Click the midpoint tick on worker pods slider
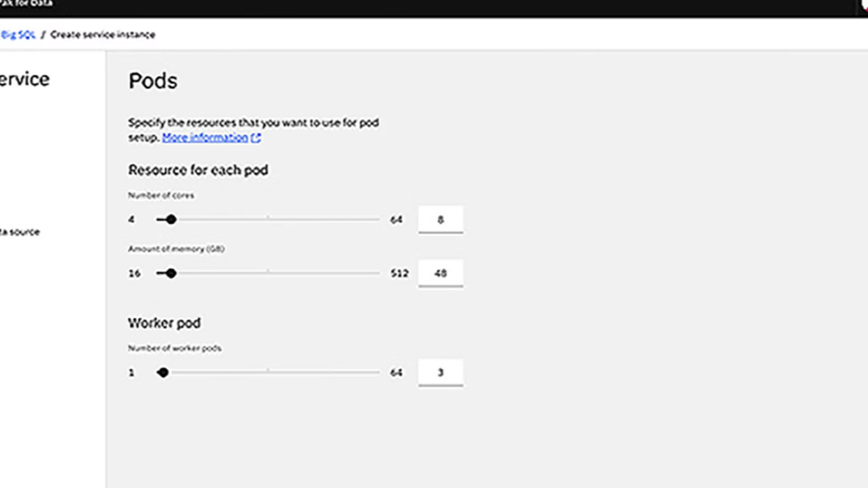The height and width of the screenshot is (488, 868). [x=268, y=371]
